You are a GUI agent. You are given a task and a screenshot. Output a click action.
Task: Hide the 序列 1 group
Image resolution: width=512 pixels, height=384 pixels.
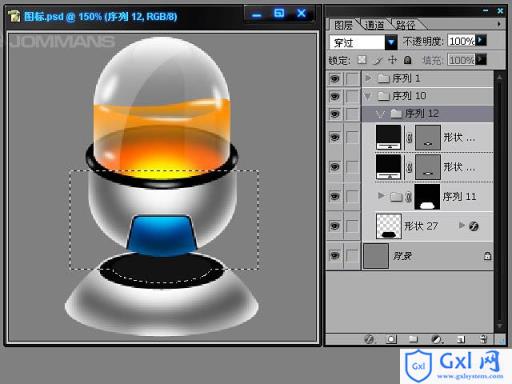334,79
